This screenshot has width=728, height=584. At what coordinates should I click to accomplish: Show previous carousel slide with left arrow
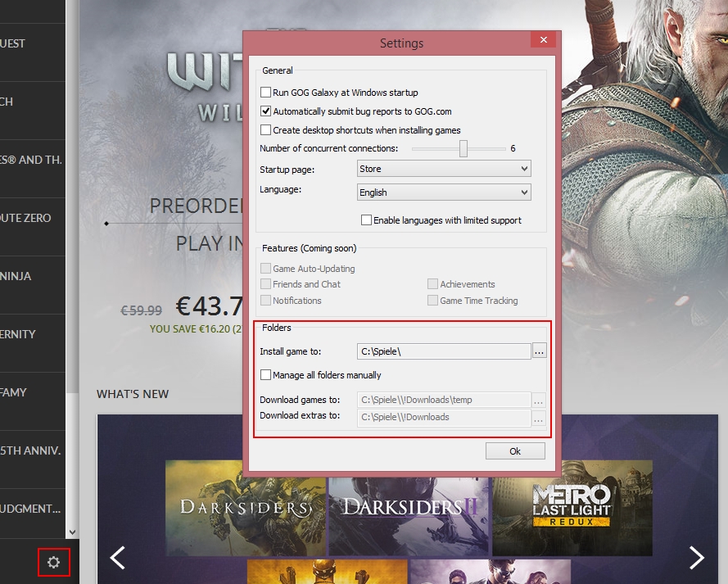[118, 558]
